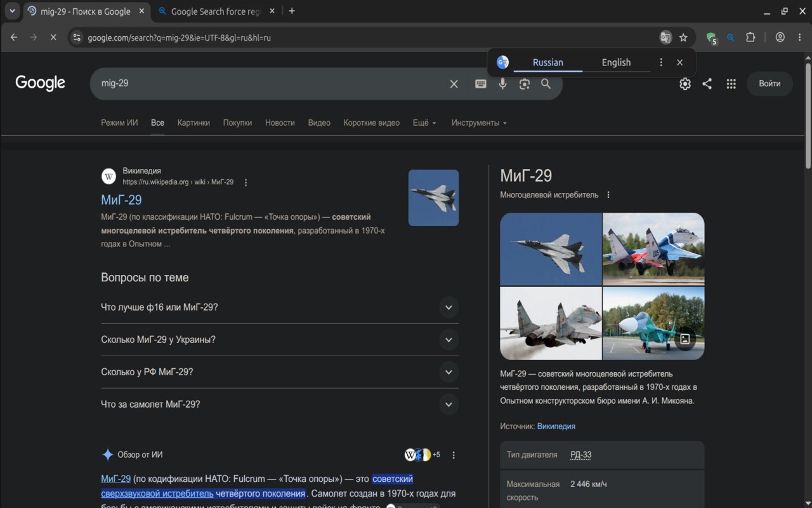The image size is (812, 508).
Task: Open the Инструменты dropdown
Action: tap(479, 123)
